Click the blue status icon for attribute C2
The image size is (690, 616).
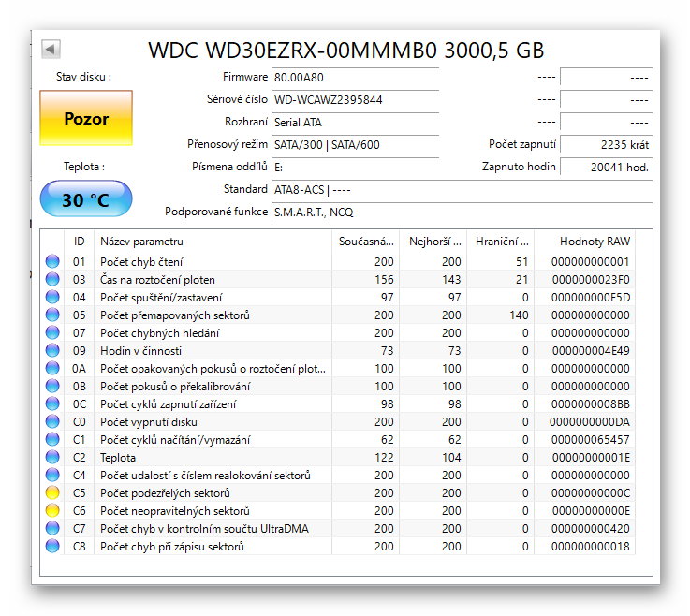pos(52,457)
